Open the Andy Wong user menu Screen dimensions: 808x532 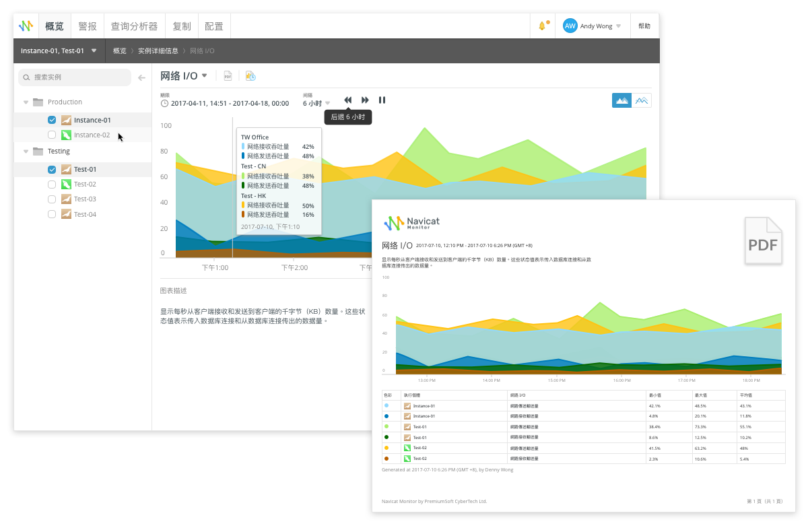point(592,26)
